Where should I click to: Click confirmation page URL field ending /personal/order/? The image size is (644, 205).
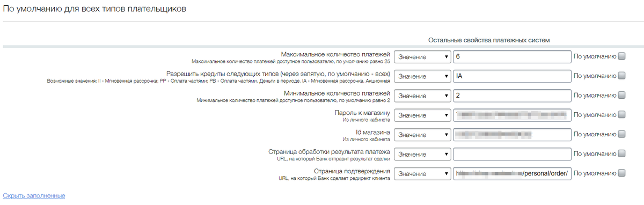click(x=513, y=174)
